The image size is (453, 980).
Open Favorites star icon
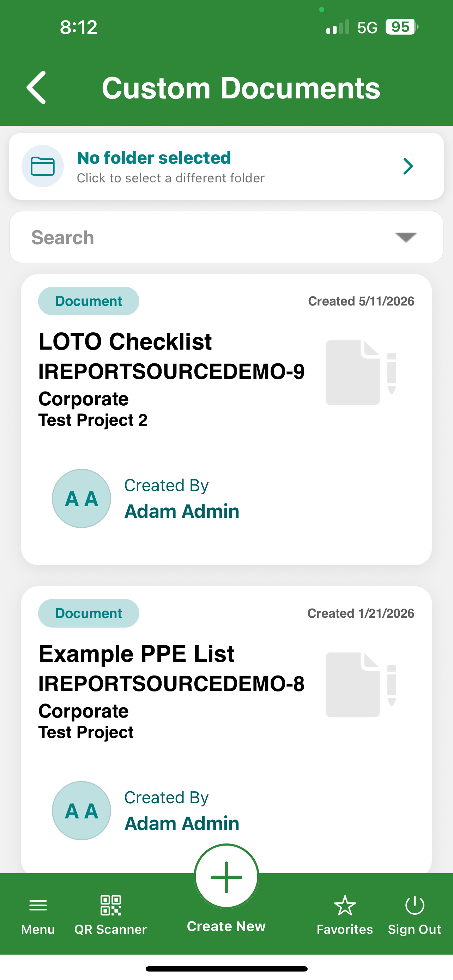pyautogui.click(x=345, y=906)
